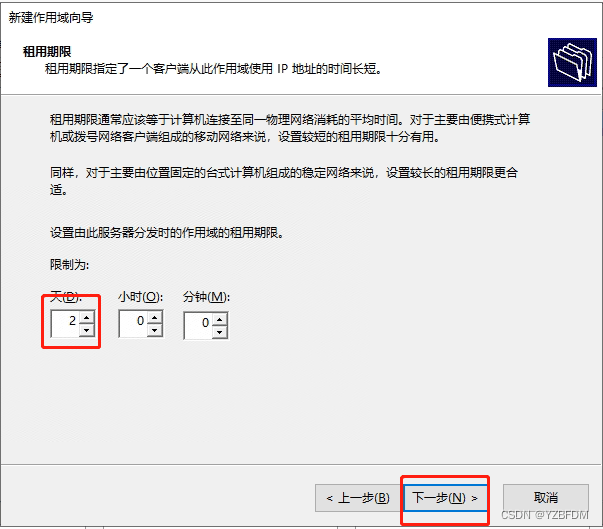Click the 限制为: label text
603x529 pixels.
coord(70,264)
